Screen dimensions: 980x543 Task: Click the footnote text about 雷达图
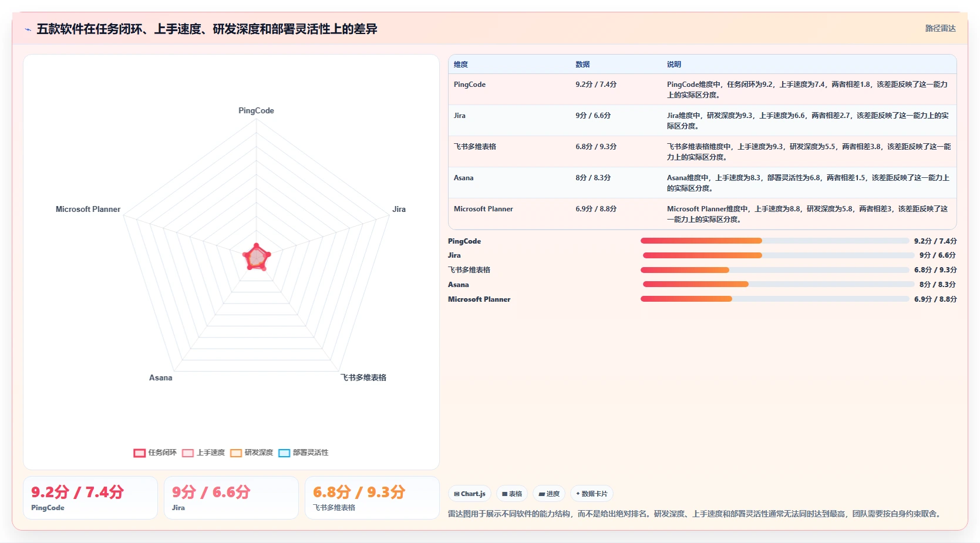point(695,514)
